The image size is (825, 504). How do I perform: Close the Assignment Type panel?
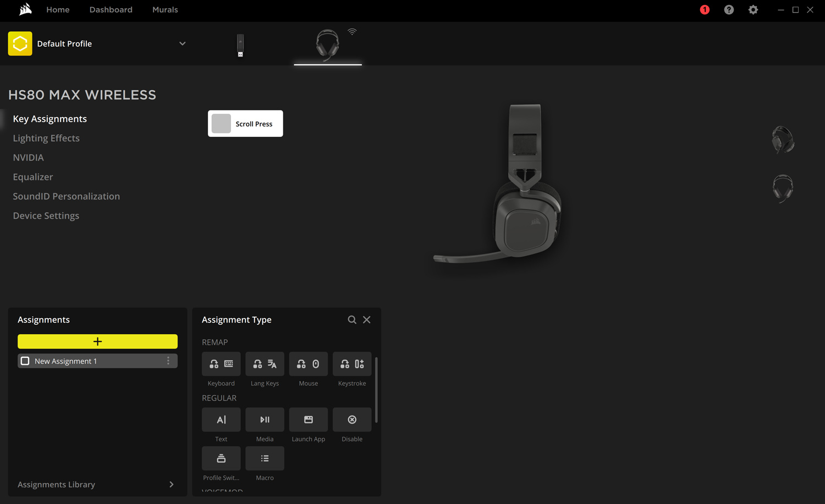pyautogui.click(x=367, y=320)
